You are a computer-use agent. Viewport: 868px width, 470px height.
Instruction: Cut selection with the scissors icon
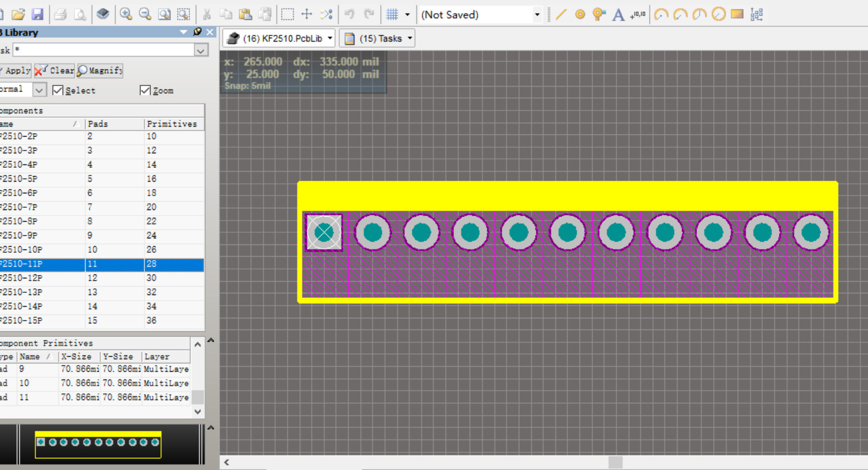click(207, 14)
